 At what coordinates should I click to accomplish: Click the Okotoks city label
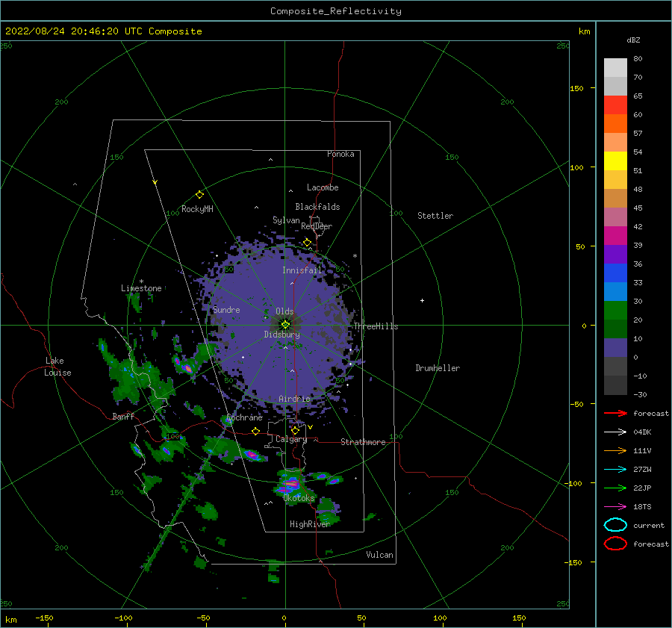point(299,497)
